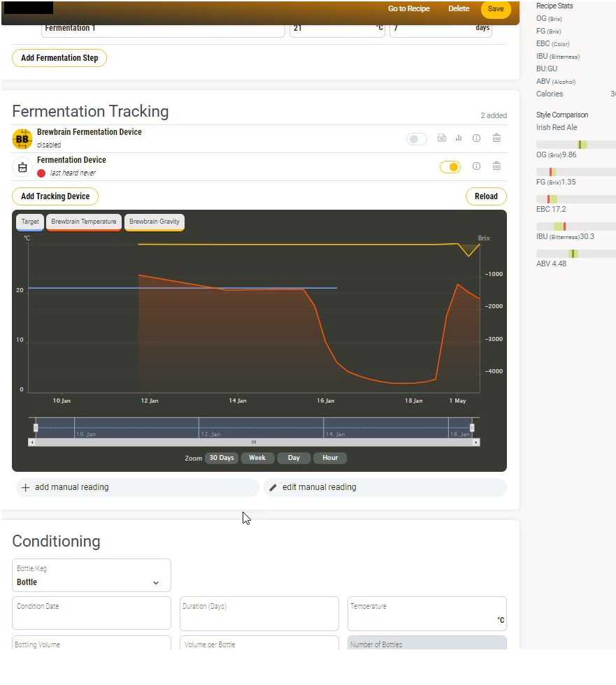The width and height of the screenshot is (616, 685).
Task: Expand the add manual reading section
Action: [137, 487]
